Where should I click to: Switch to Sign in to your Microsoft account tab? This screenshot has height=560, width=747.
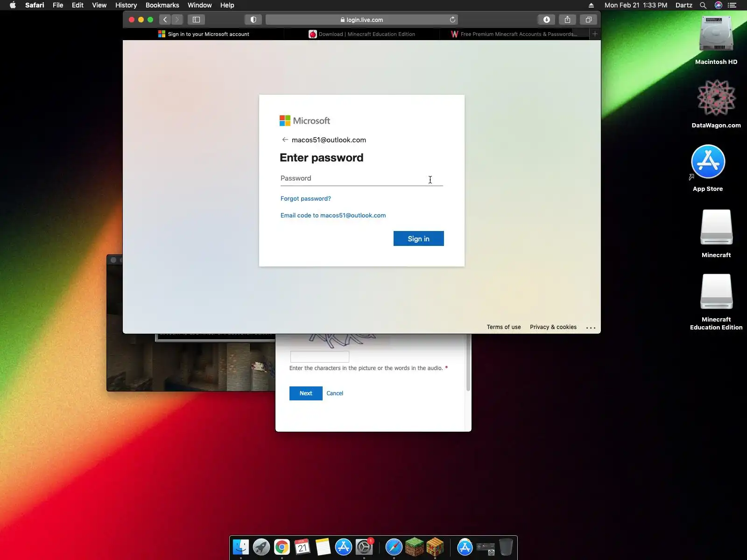point(204,34)
